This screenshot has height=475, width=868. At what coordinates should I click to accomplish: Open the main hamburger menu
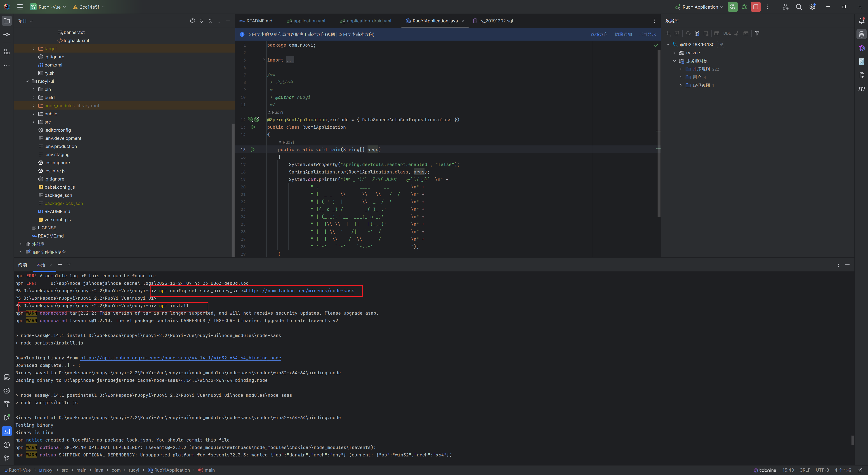click(x=20, y=7)
